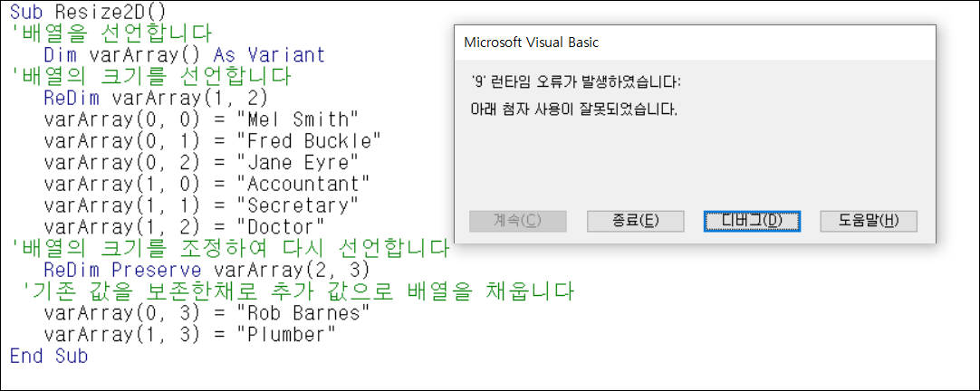
Task: Click the line assigning "Accountant"
Action: pos(207,185)
